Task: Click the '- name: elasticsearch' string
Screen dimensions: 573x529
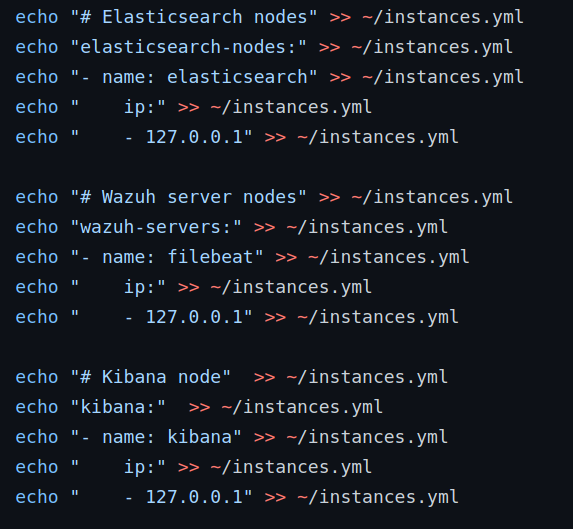Action: coord(194,77)
